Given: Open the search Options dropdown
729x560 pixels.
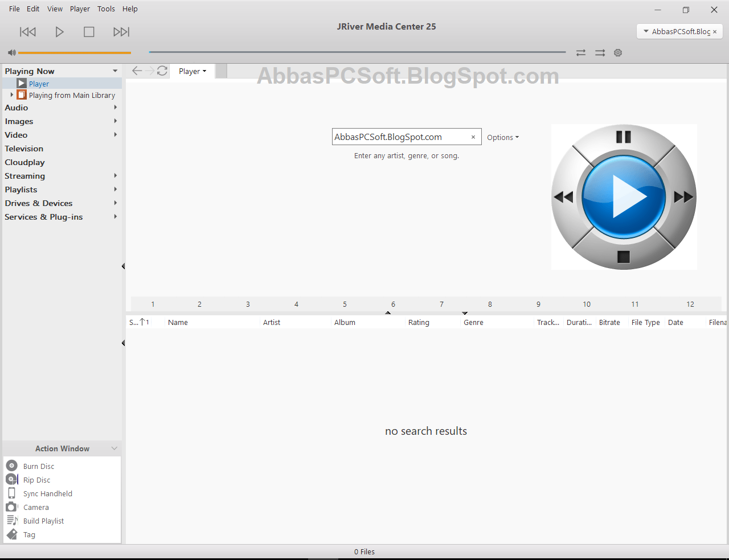Looking at the screenshot, I should [503, 137].
